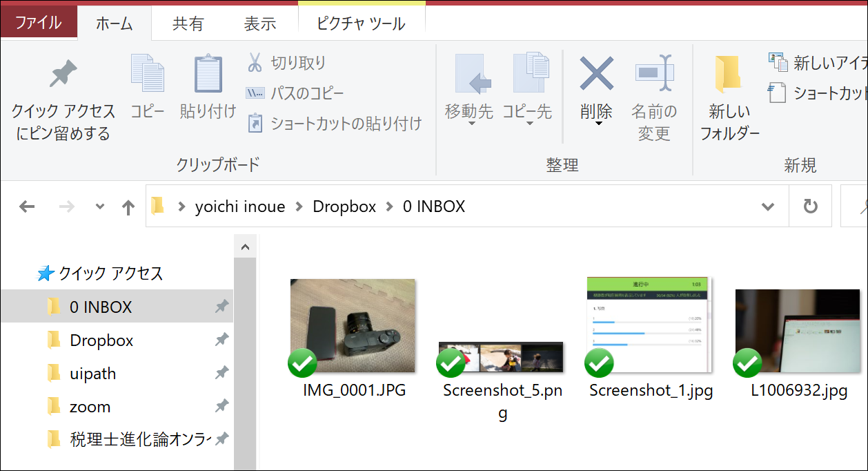The image size is (868, 471).
Task: Expand the コピー先 dropdown arrow
Action: coord(529,124)
